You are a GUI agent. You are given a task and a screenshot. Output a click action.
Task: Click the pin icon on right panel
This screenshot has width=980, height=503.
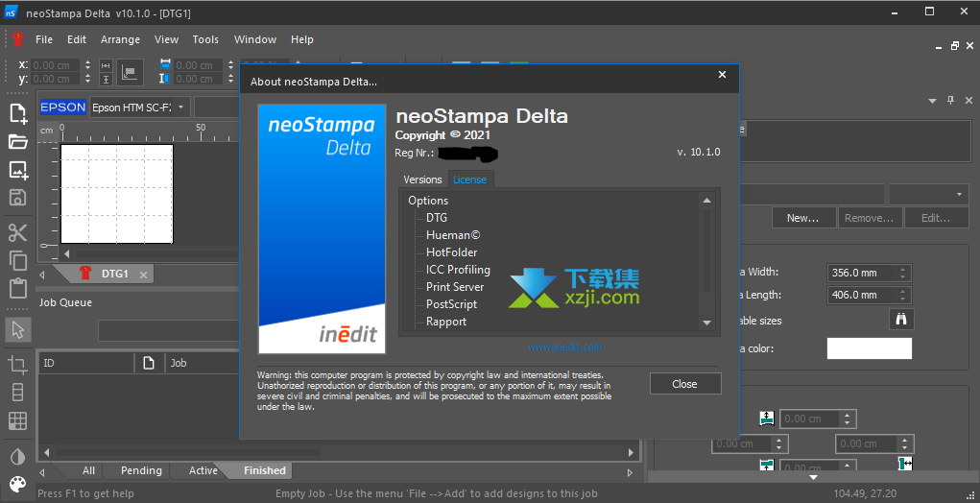[950, 100]
